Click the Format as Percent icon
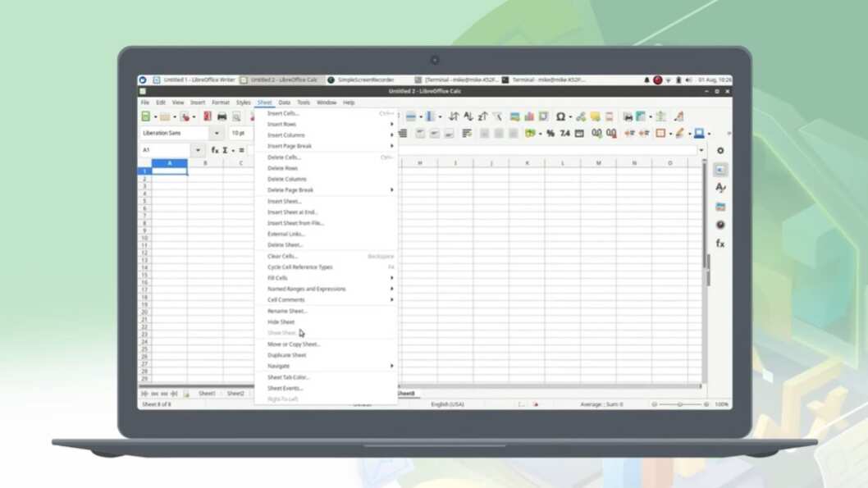Image resolution: width=868 pixels, height=488 pixels. (x=550, y=134)
